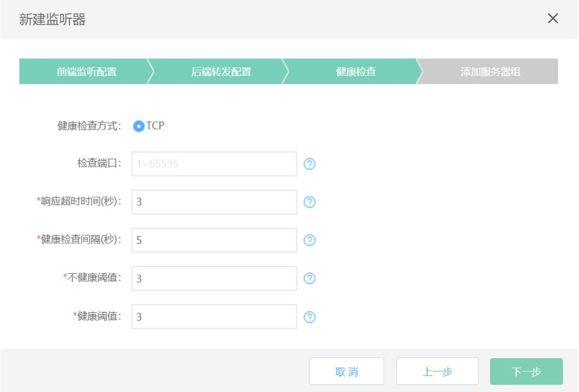Click the 健康检查间隔(秒) label
The width and height of the screenshot is (579, 392).
click(x=78, y=239)
